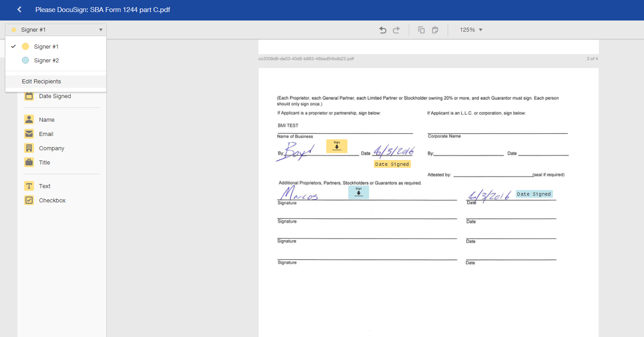Click the Date Signed label in sidebar
Screen dimensions: 644x337
(x=55, y=96)
